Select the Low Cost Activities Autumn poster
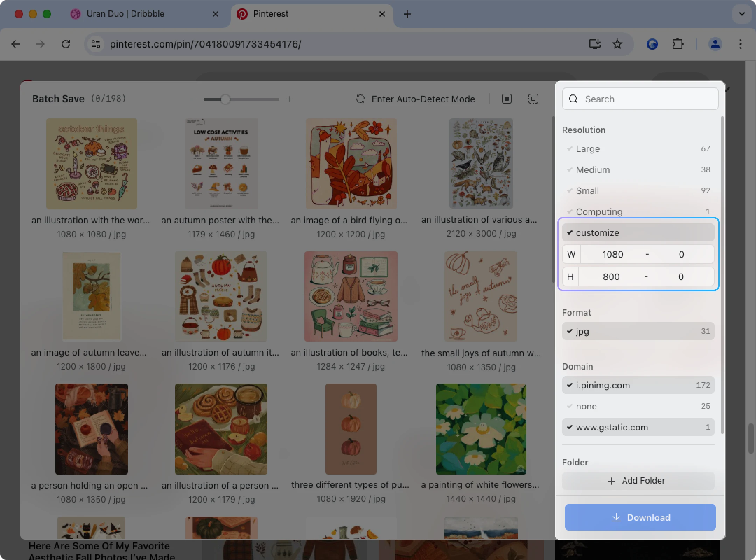 [x=221, y=164]
